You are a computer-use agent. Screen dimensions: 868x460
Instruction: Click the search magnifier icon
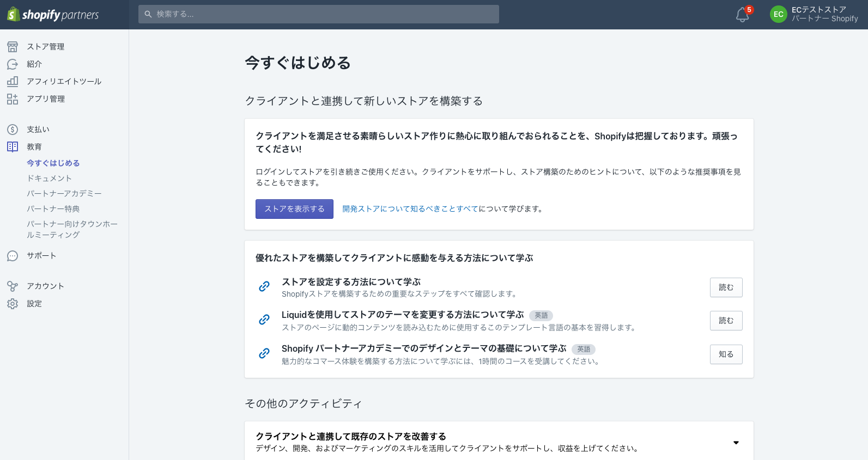coord(148,14)
